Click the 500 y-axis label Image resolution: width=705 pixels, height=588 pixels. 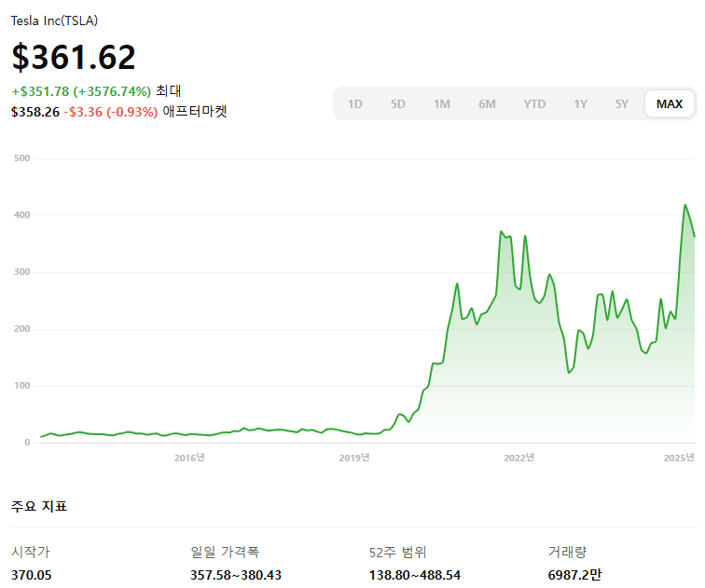(x=21, y=158)
